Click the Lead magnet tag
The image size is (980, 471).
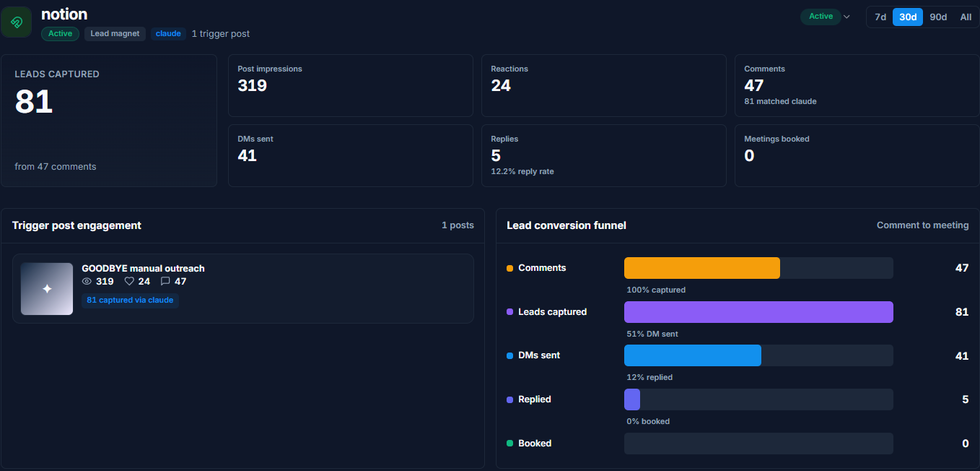(x=115, y=34)
